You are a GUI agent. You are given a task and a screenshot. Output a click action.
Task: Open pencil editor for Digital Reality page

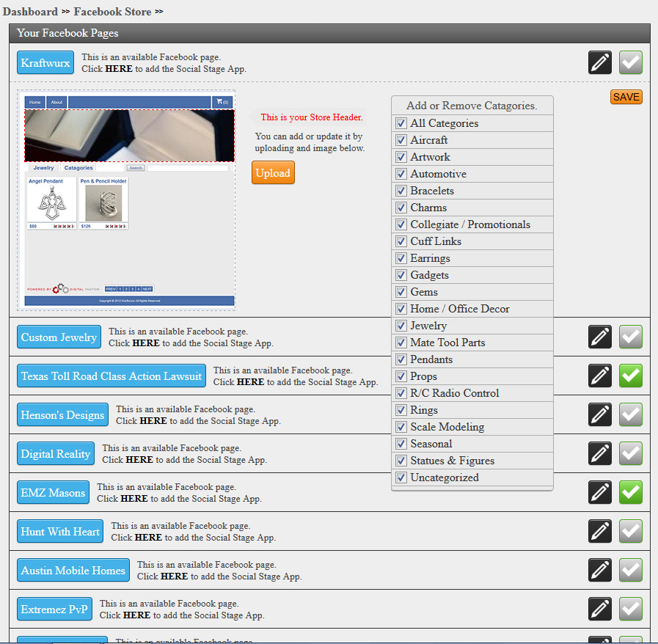point(600,453)
